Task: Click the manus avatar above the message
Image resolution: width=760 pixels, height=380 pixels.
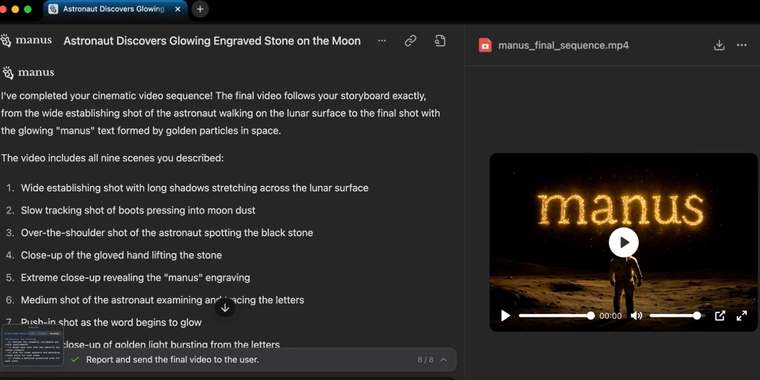Action: tap(28, 73)
